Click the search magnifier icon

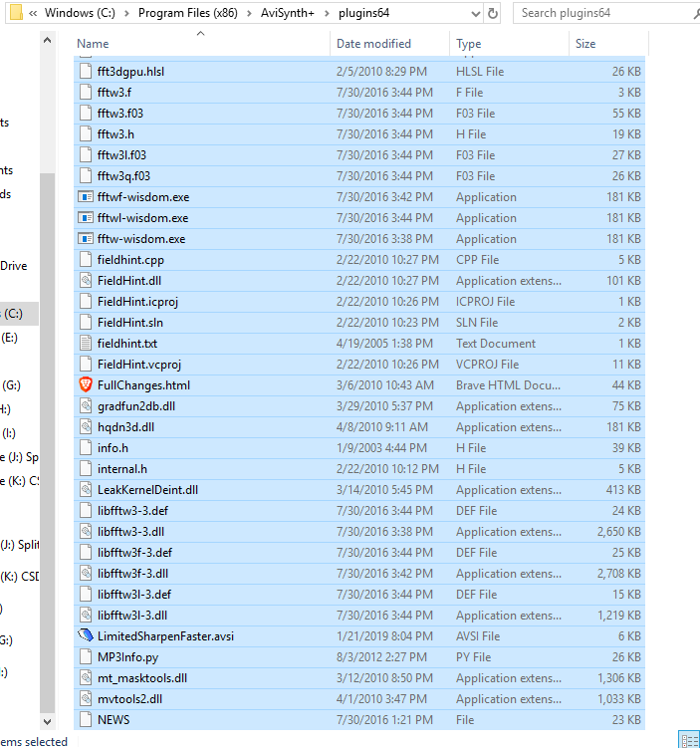tap(696, 13)
